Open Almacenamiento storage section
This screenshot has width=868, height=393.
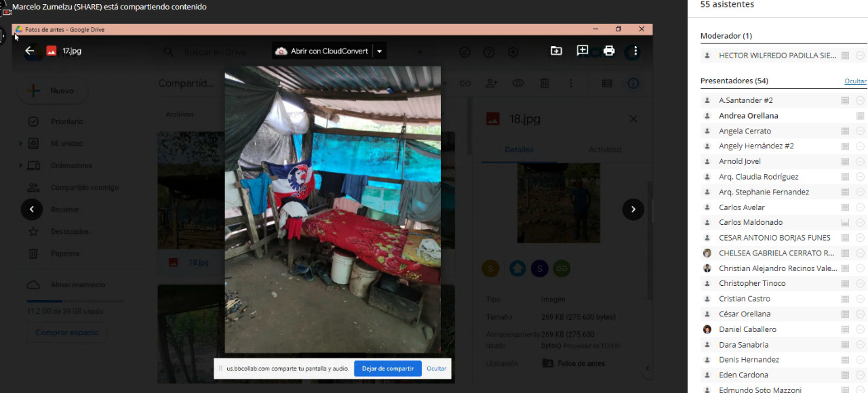(x=77, y=285)
